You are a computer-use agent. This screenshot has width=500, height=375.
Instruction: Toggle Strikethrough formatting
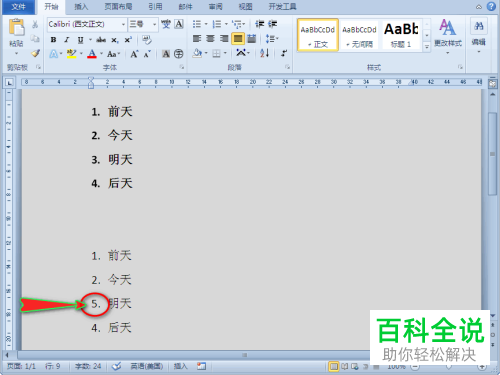101,40
